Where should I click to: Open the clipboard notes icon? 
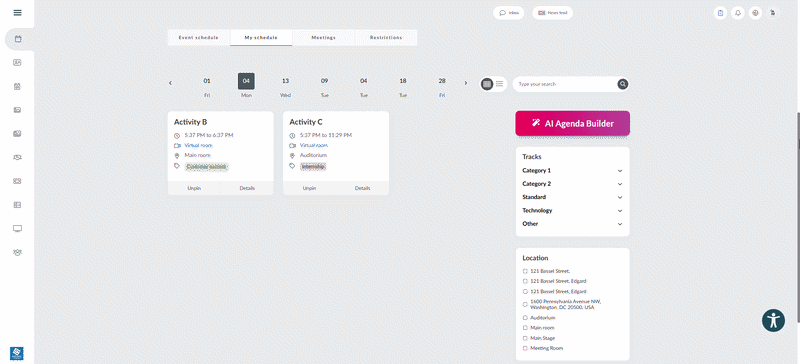[720, 13]
